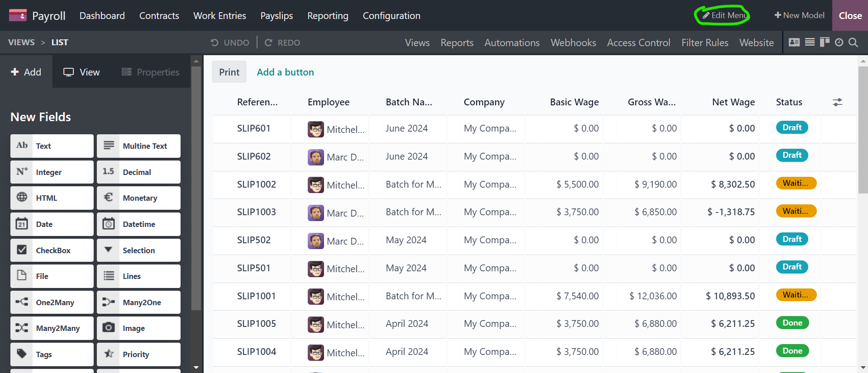Click the Payroll app icon

18,15
